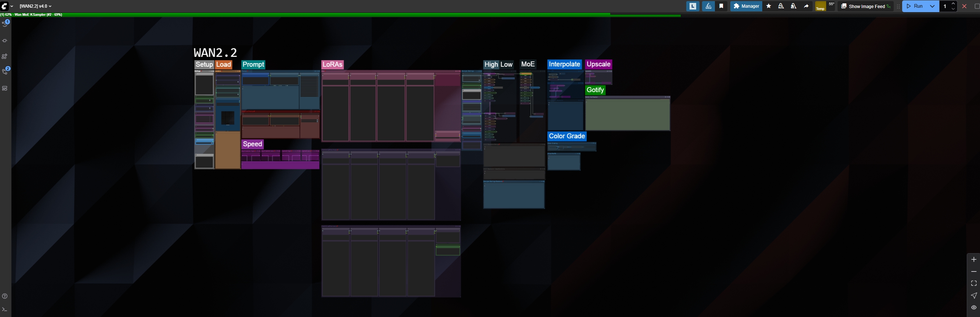
Task: Select the Color Grade group label
Action: click(x=567, y=136)
